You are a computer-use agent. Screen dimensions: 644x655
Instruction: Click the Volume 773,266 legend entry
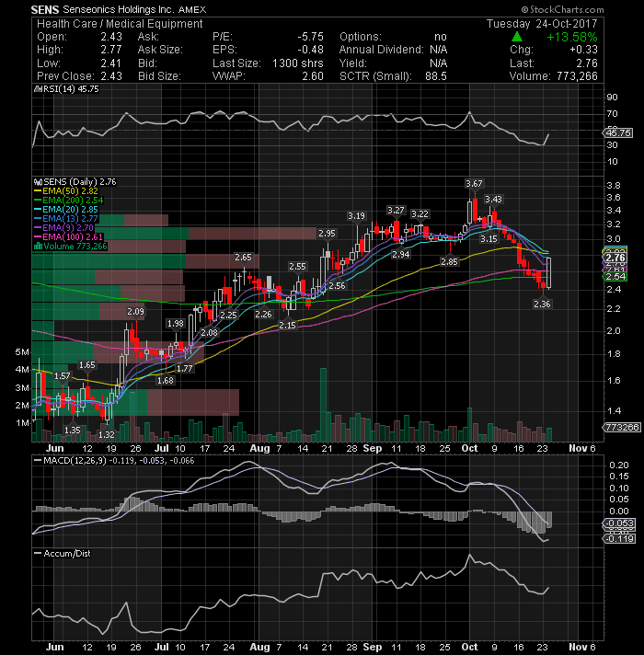[x=75, y=247]
